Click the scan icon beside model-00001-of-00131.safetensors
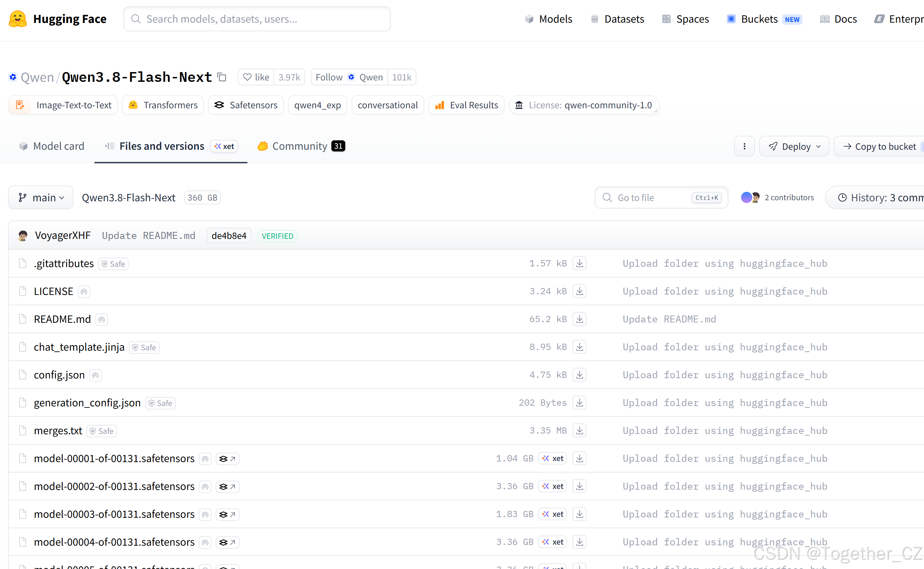Image resolution: width=924 pixels, height=569 pixels. [x=205, y=459]
